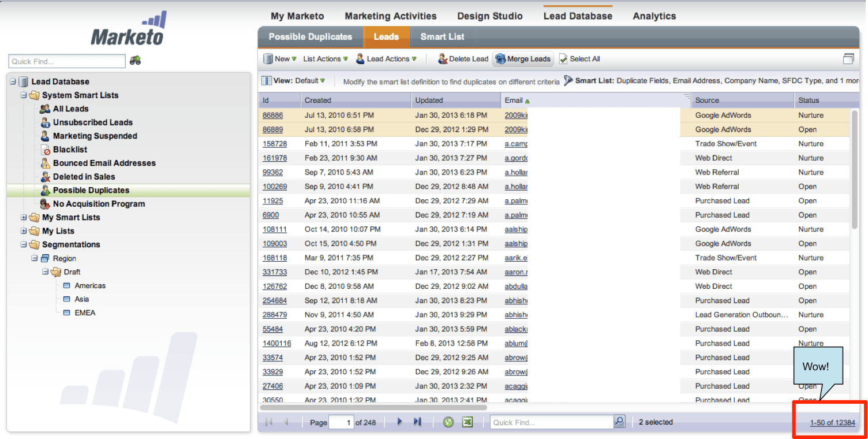Screen dimensions: 868x439
Task: Click the Blacklist icon in tree
Action: [45, 150]
